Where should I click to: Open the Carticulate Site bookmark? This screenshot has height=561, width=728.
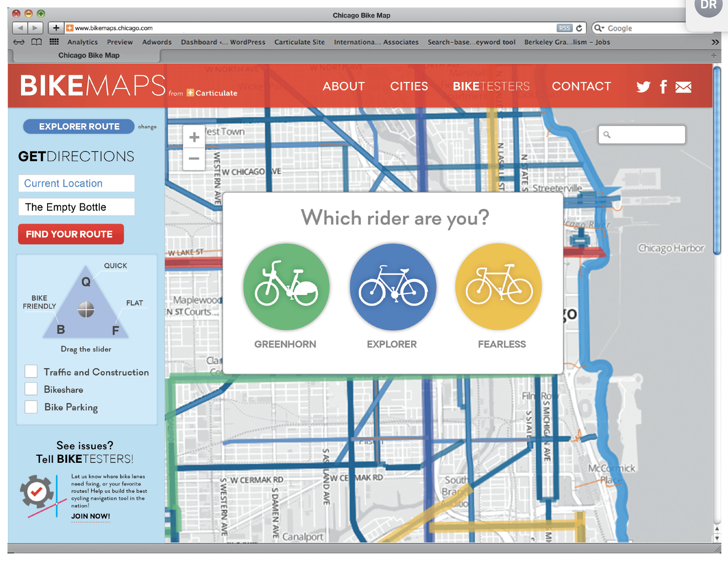click(x=299, y=42)
